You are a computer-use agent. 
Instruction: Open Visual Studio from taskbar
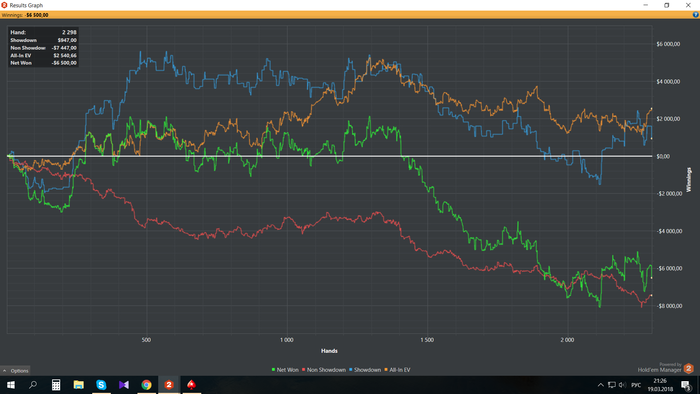(124, 385)
